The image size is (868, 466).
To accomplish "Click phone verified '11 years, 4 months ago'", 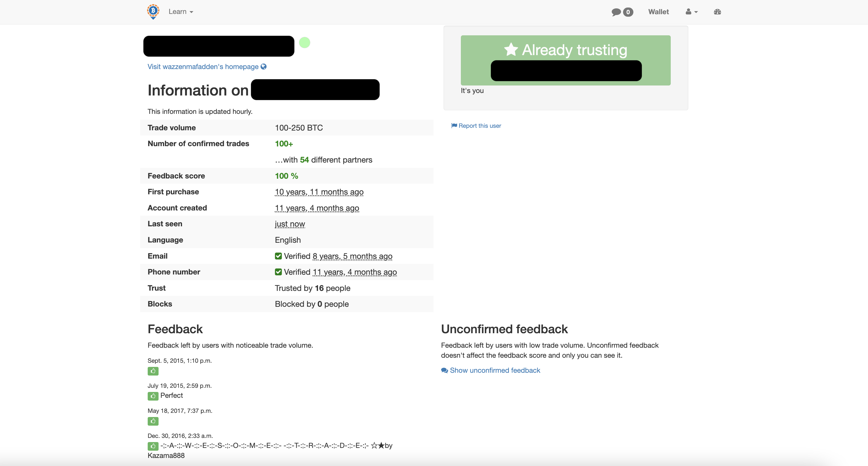I will pyautogui.click(x=355, y=272).
